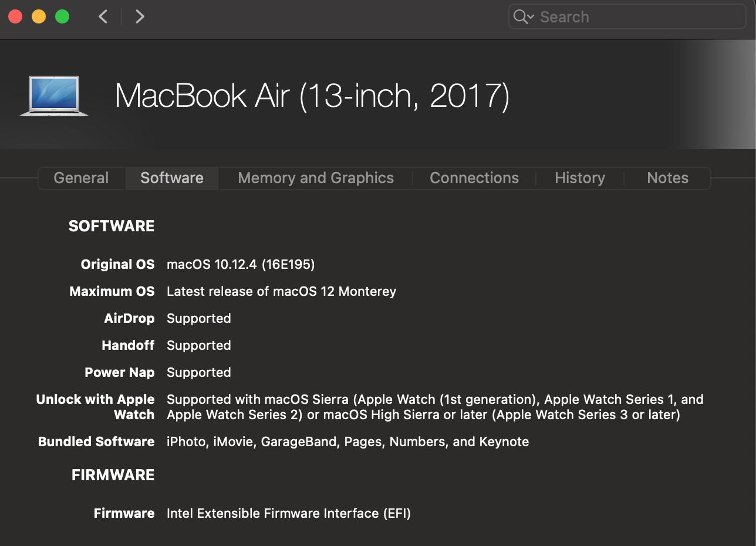Zoom the window with the green button
Image resolution: width=756 pixels, height=546 pixels.
pos(62,17)
